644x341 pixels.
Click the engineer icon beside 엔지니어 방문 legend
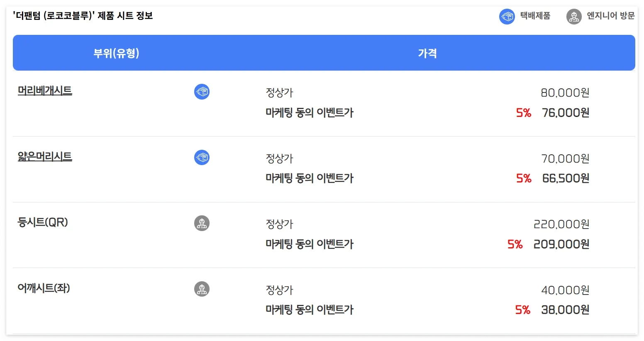tap(574, 17)
